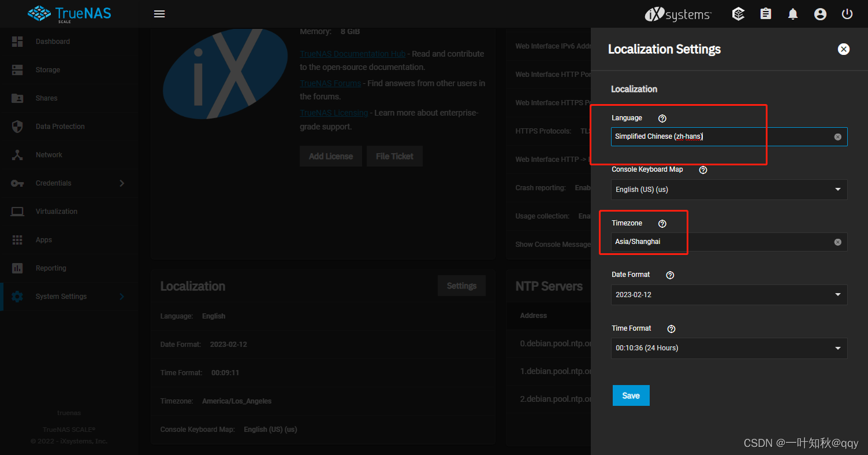868x455 pixels.
Task: Open Dashboard in the sidebar
Action: click(x=69, y=42)
